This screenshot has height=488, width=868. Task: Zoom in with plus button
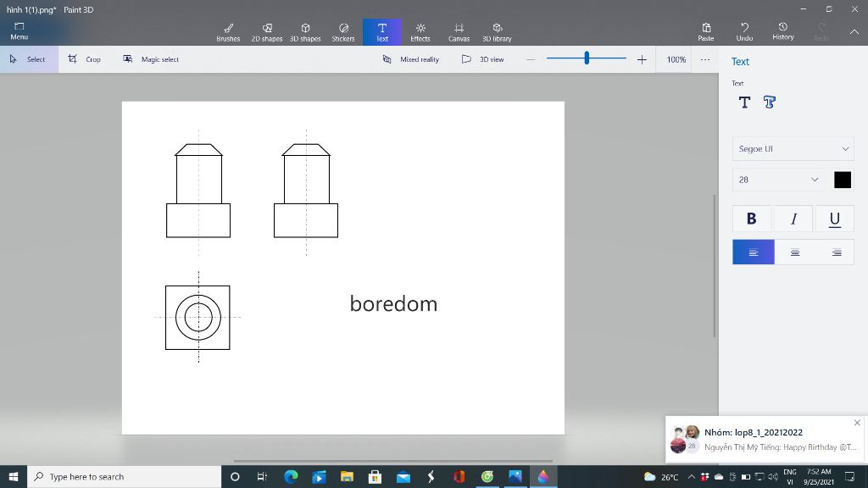click(x=642, y=59)
